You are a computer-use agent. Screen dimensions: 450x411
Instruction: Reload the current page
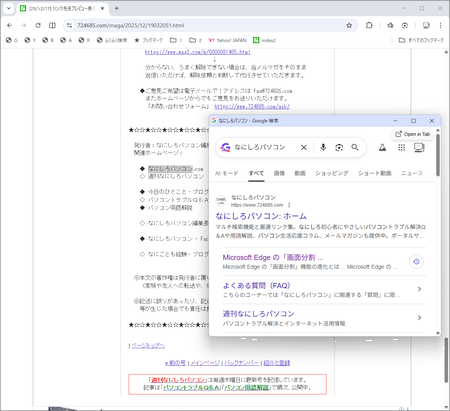click(38, 25)
